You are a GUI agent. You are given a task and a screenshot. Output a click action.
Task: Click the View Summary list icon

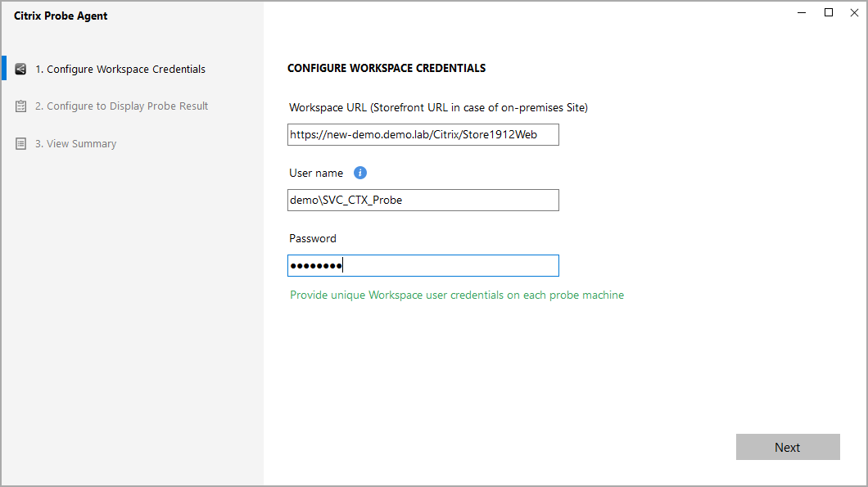[x=21, y=144]
